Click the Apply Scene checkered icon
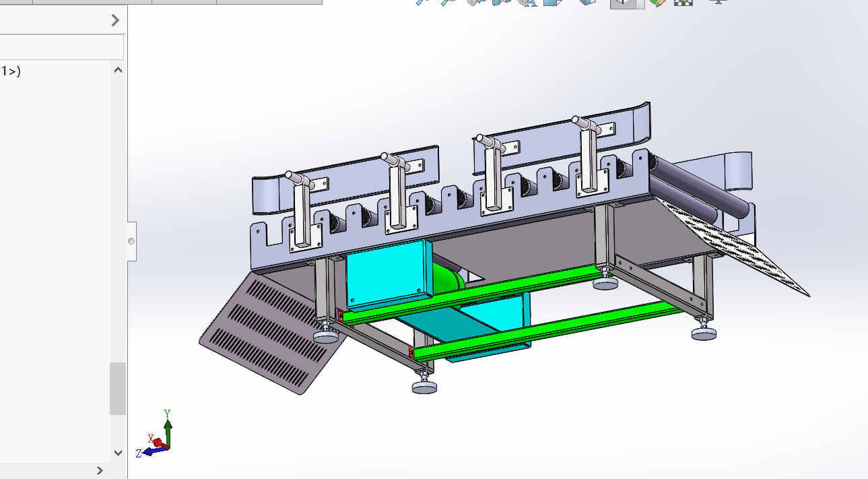Image resolution: width=868 pixels, height=479 pixels. 684,2
